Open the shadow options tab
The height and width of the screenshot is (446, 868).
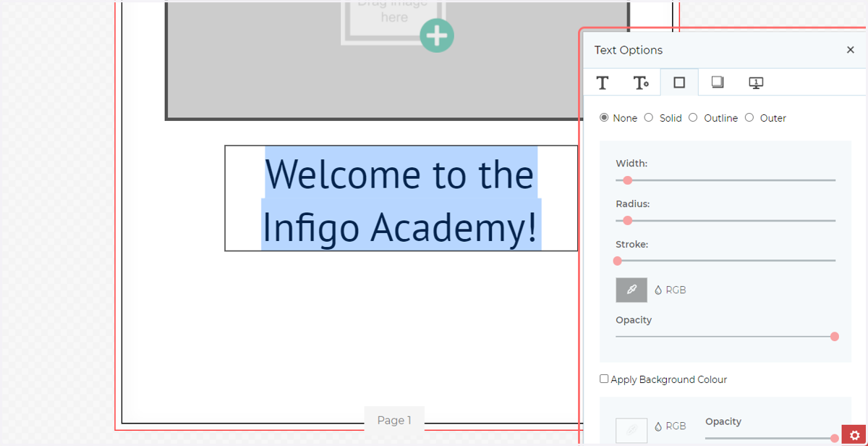tap(718, 83)
